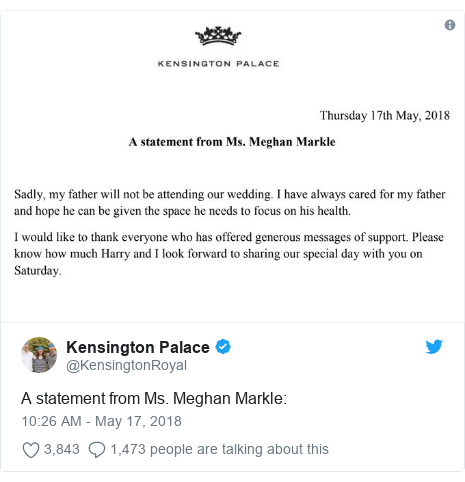Like the tweet with heart icon
465x482 pixels.
click(x=31, y=449)
